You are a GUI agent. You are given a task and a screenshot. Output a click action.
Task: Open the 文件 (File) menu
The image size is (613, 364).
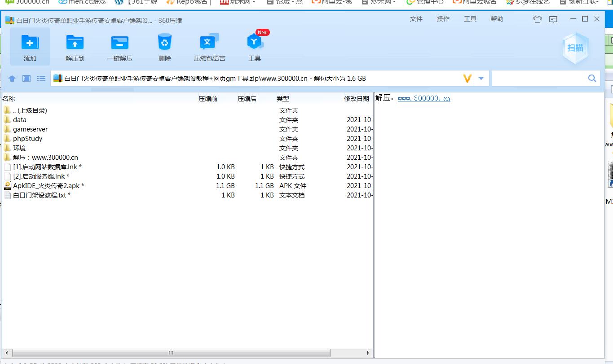[416, 19]
